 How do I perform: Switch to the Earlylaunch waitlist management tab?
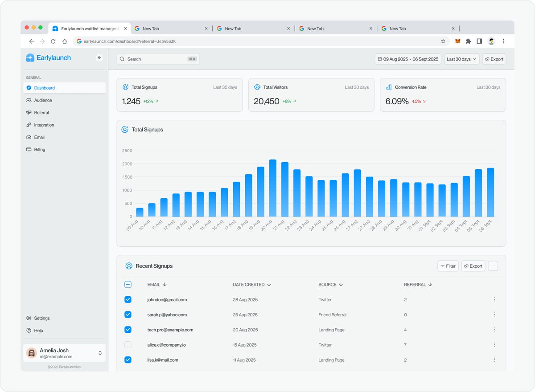tap(89, 28)
